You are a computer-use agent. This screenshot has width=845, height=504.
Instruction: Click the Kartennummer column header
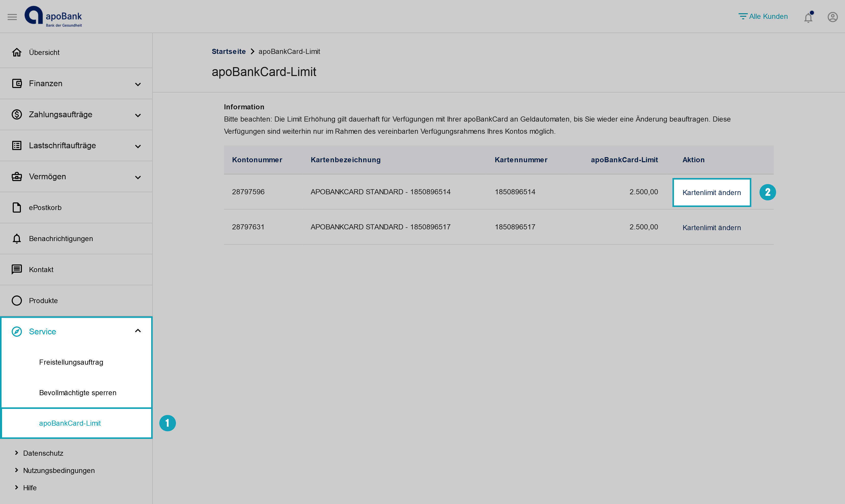pos(521,160)
